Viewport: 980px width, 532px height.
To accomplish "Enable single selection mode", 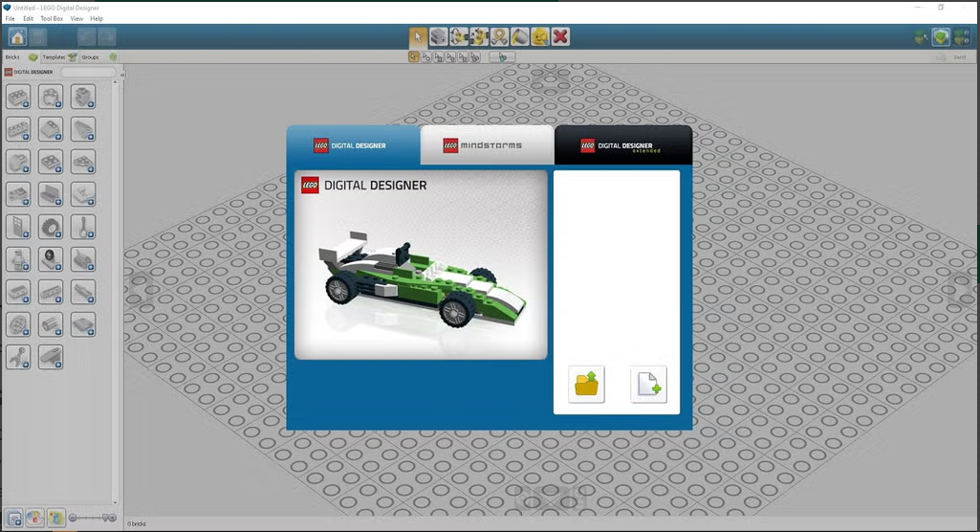I will pos(414,56).
